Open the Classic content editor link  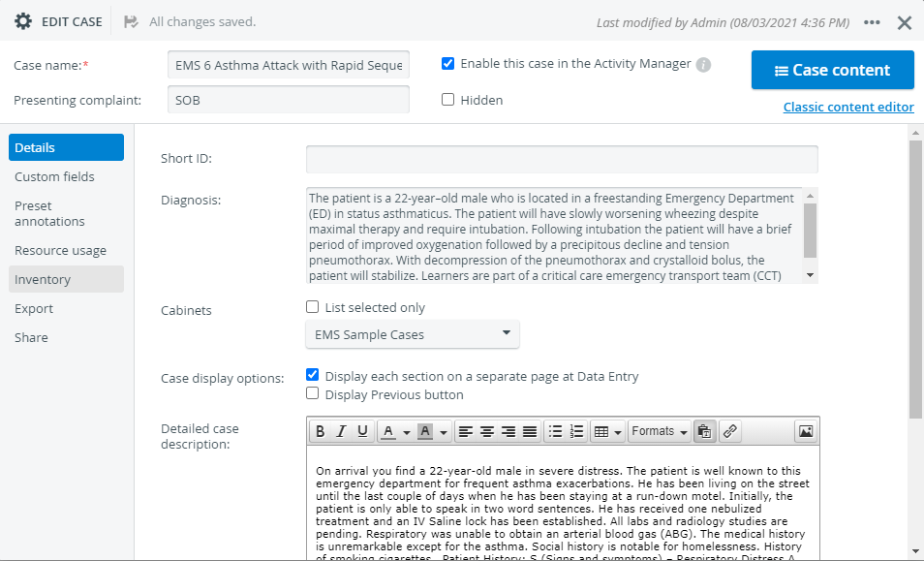[848, 108]
